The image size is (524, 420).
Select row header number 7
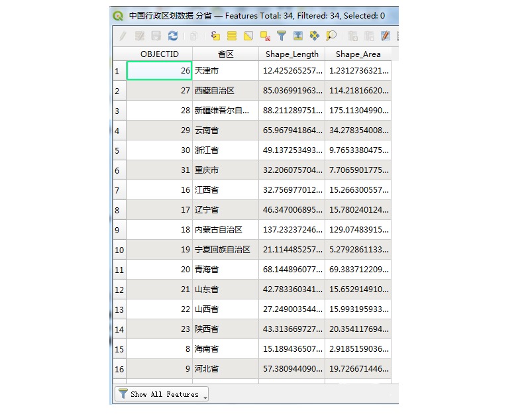[119, 190]
